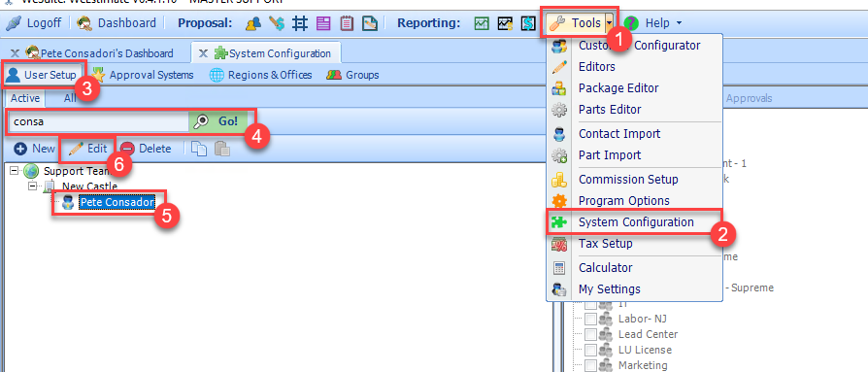
Task: Select System Configuration in the Tools menu
Action: coord(636,222)
